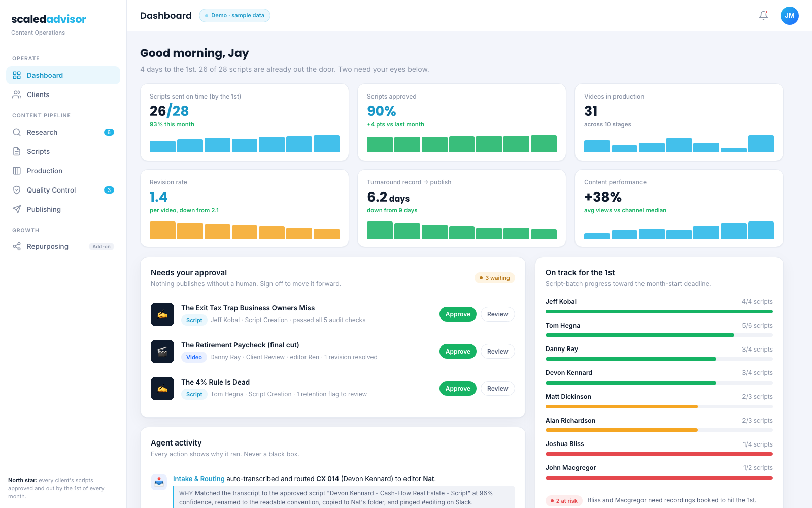The image size is (812, 508).
Task: Approve The 4% Rule Is Dead
Action: [x=458, y=389]
